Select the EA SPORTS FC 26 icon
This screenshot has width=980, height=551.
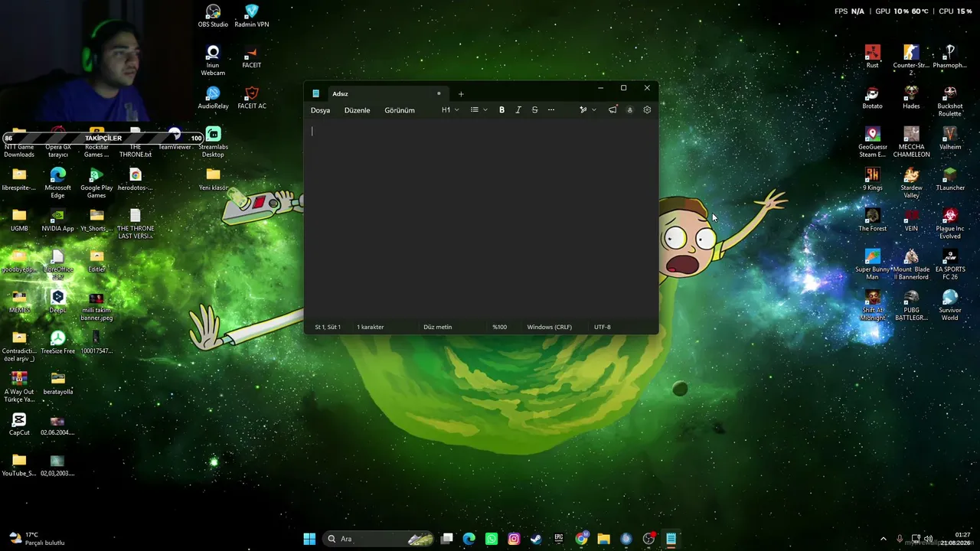[x=950, y=266]
